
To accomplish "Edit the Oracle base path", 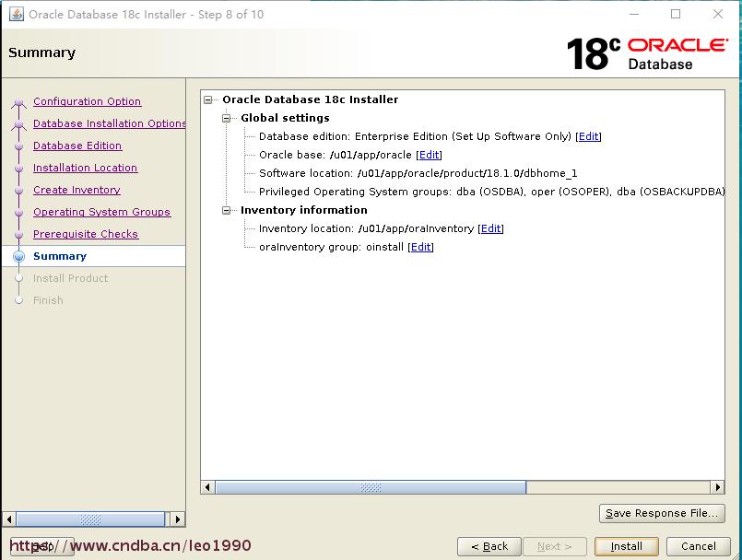I will (x=429, y=155).
